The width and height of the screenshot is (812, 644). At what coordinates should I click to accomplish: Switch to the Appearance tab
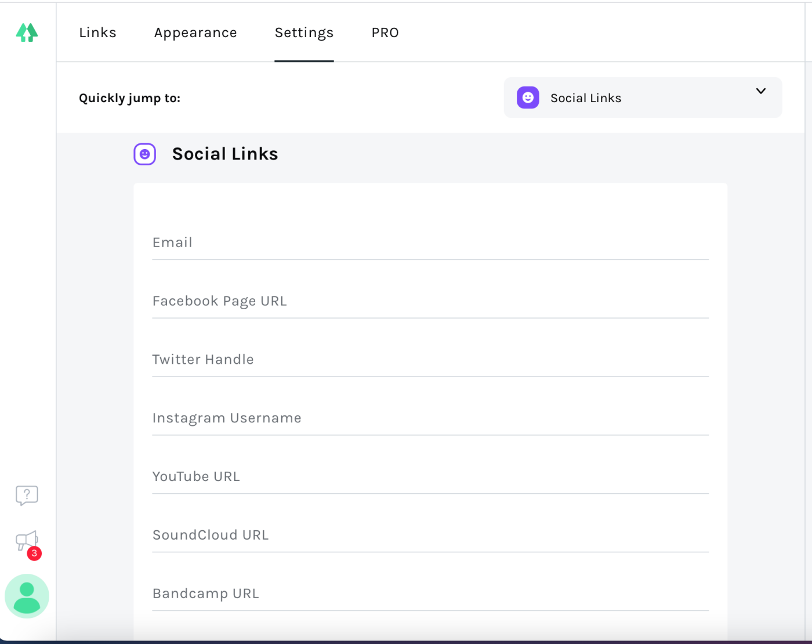[x=195, y=32]
